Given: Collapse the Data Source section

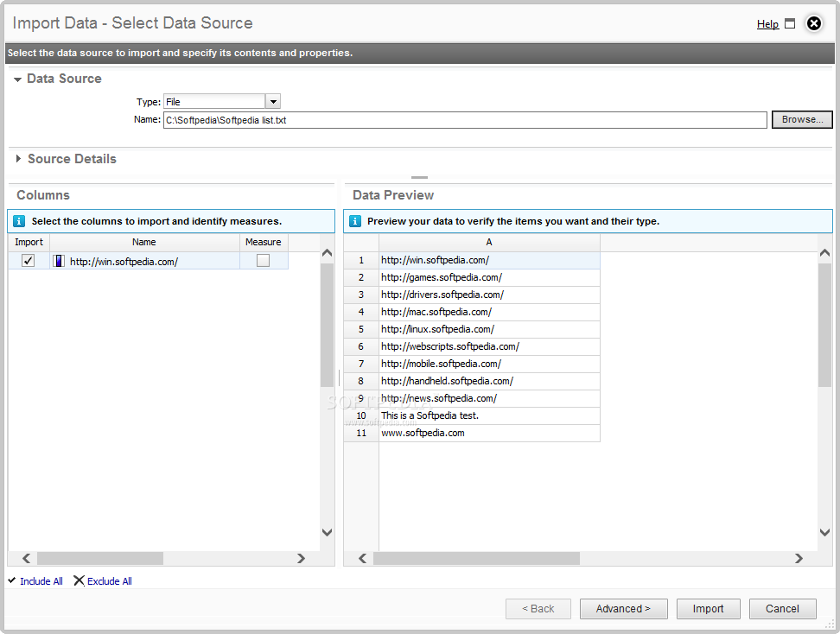Looking at the screenshot, I should pyautogui.click(x=17, y=79).
